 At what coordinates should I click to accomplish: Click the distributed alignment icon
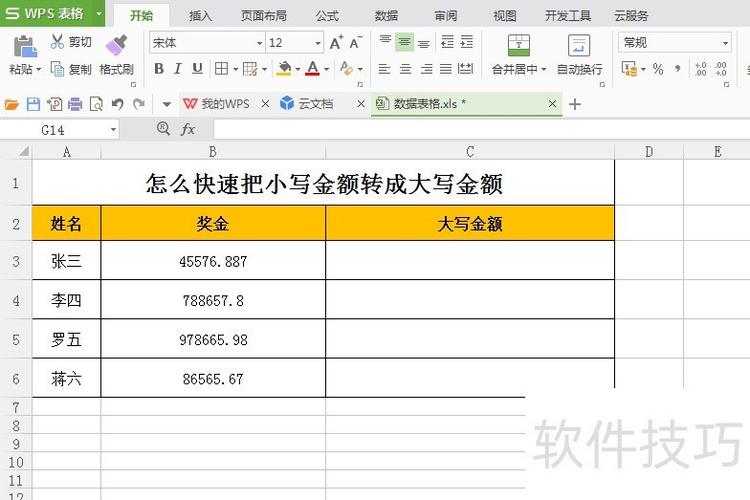[x=465, y=69]
